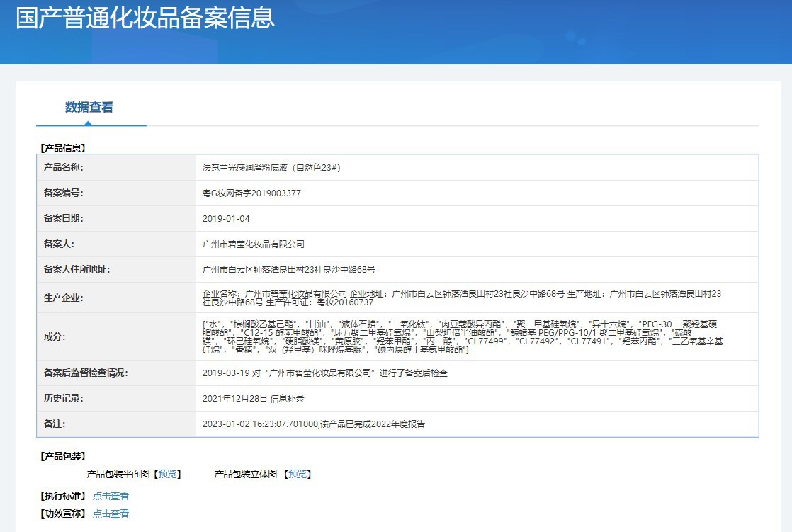This screenshot has height=532, width=792.
Task: Open 产品包装平面图 预览 link
Action: pyautogui.click(x=167, y=474)
